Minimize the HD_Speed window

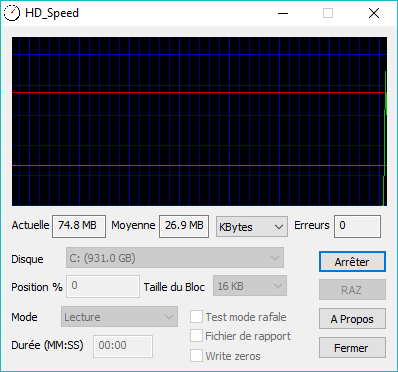pos(283,13)
